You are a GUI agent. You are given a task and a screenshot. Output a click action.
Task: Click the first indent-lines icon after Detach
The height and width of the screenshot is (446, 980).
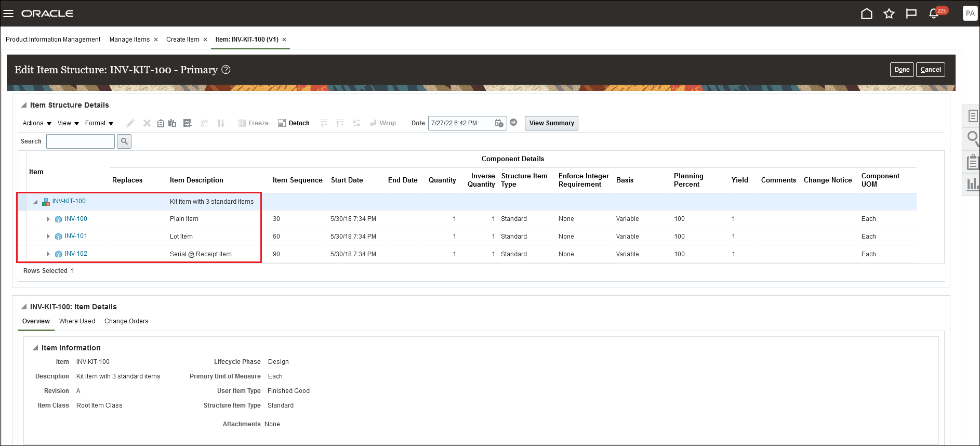pyautogui.click(x=323, y=123)
